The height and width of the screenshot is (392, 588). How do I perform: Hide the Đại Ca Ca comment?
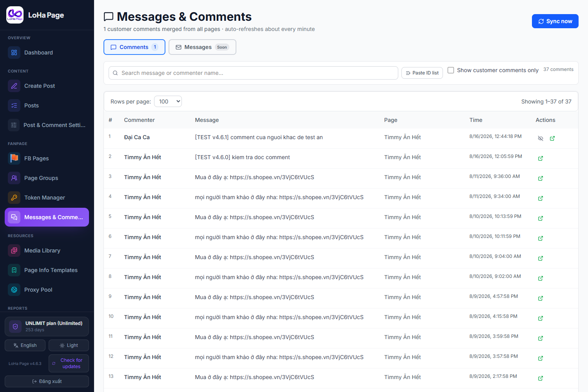[x=541, y=138]
